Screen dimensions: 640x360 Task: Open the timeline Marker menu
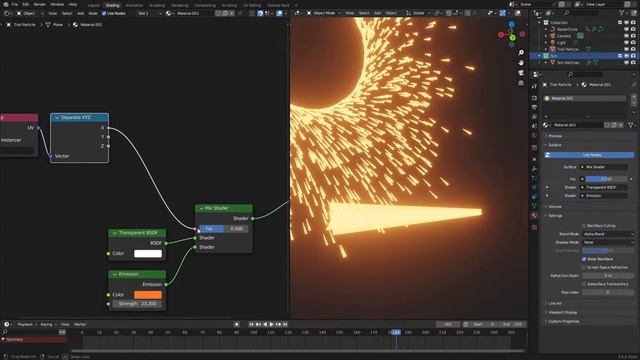click(x=80, y=324)
